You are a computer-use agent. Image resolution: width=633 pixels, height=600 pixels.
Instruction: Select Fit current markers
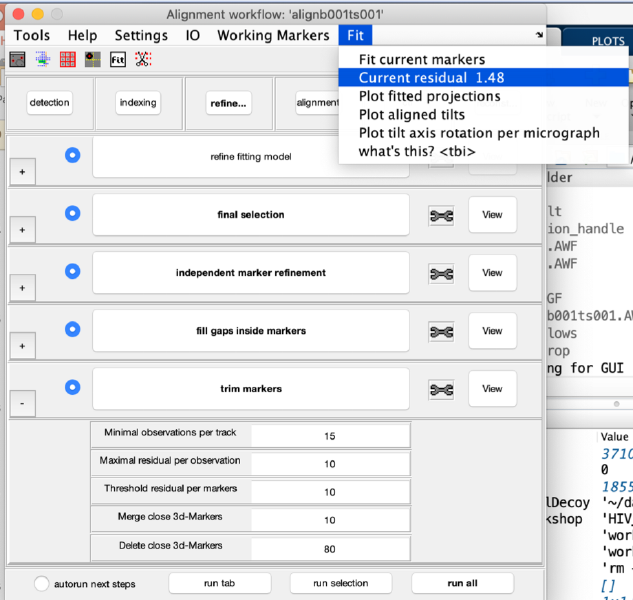(483, 59)
